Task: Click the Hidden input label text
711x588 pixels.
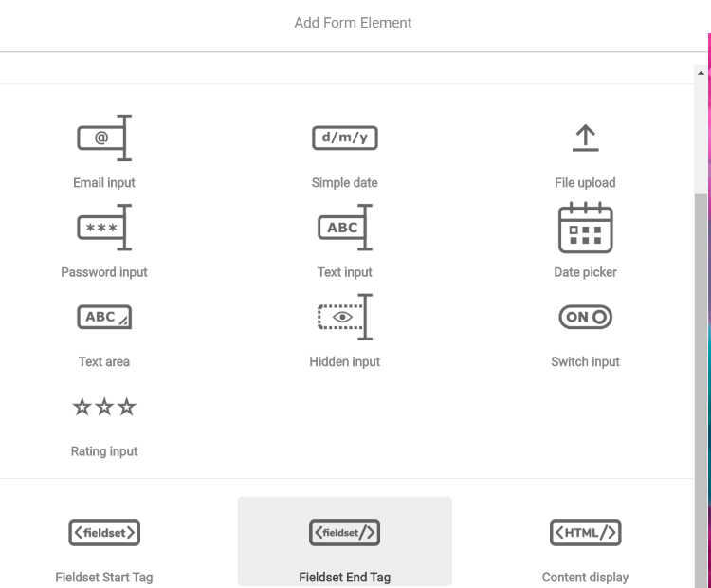Action: coord(345,362)
